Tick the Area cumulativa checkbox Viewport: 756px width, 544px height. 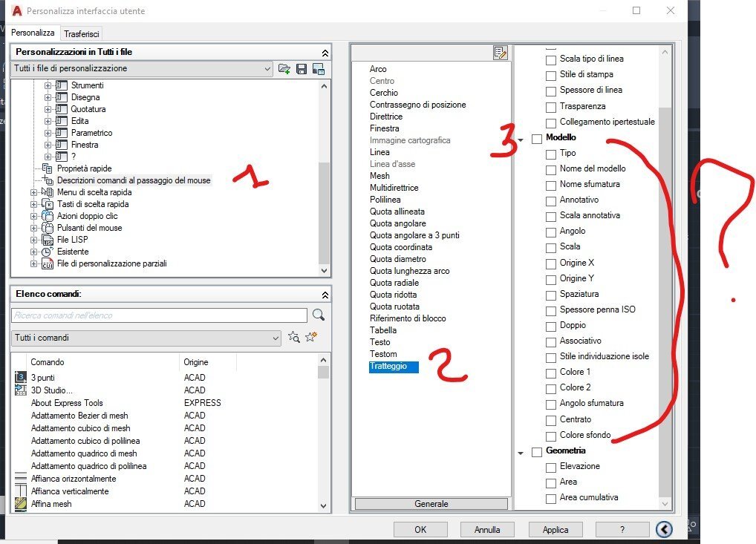coord(550,499)
